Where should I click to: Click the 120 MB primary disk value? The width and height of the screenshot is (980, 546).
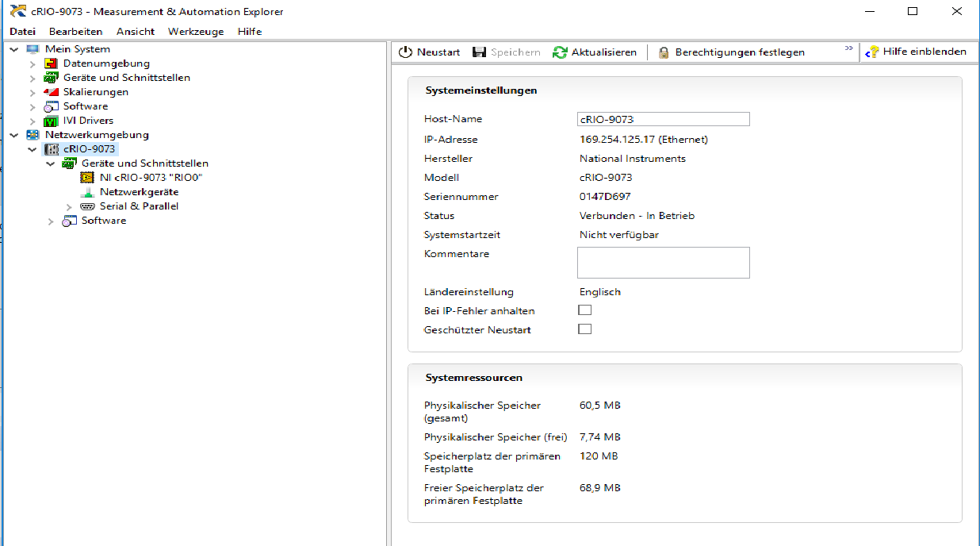point(599,456)
